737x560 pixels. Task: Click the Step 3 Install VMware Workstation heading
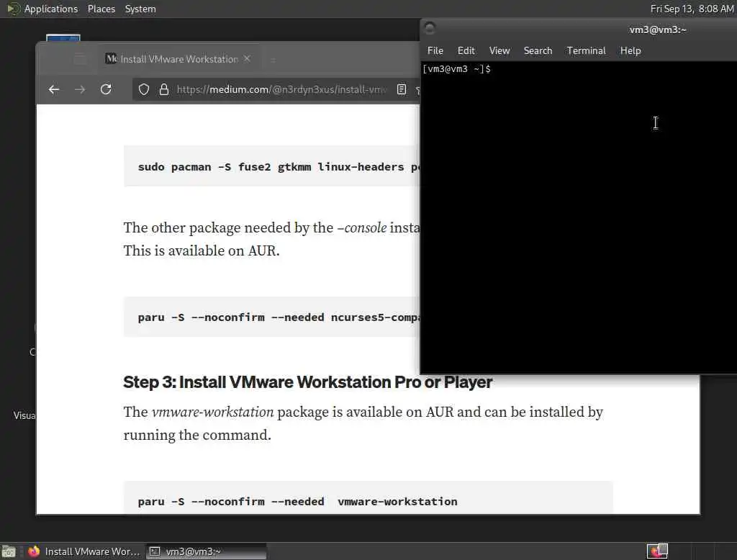click(307, 382)
